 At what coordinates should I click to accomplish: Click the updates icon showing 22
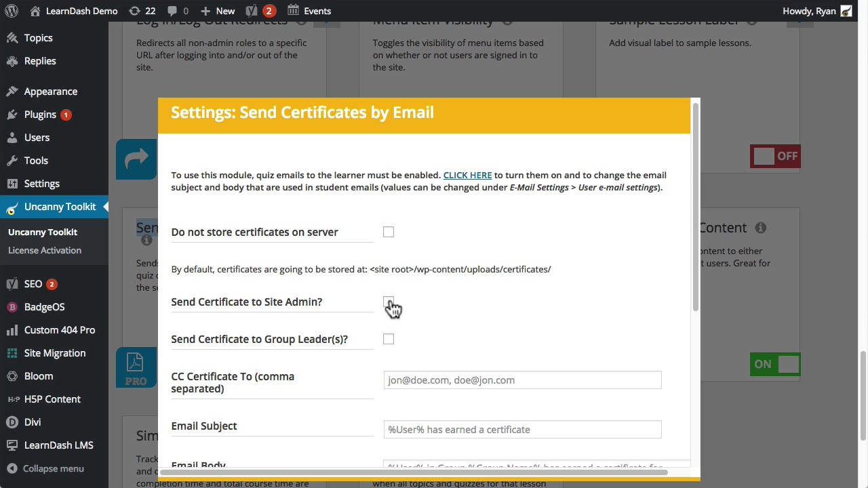[142, 11]
